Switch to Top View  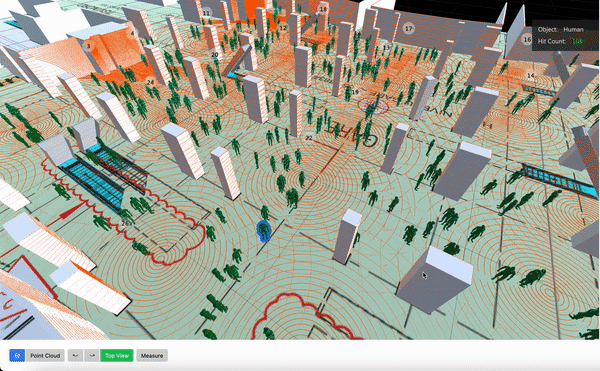click(117, 355)
